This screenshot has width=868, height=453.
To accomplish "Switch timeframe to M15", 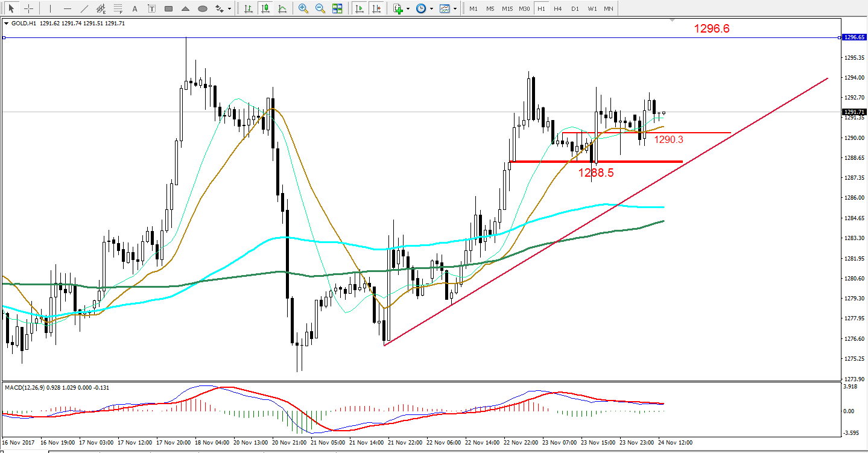I will click(507, 9).
